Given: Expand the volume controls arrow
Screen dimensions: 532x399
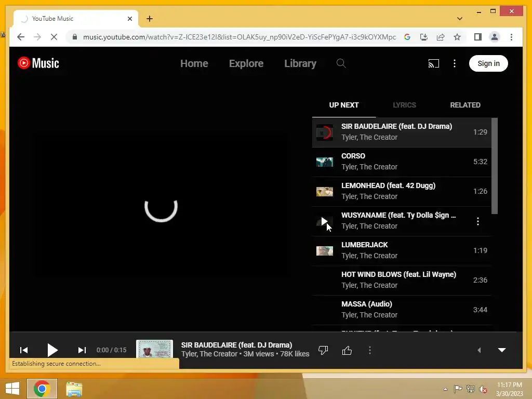Looking at the screenshot, I should coord(479,350).
